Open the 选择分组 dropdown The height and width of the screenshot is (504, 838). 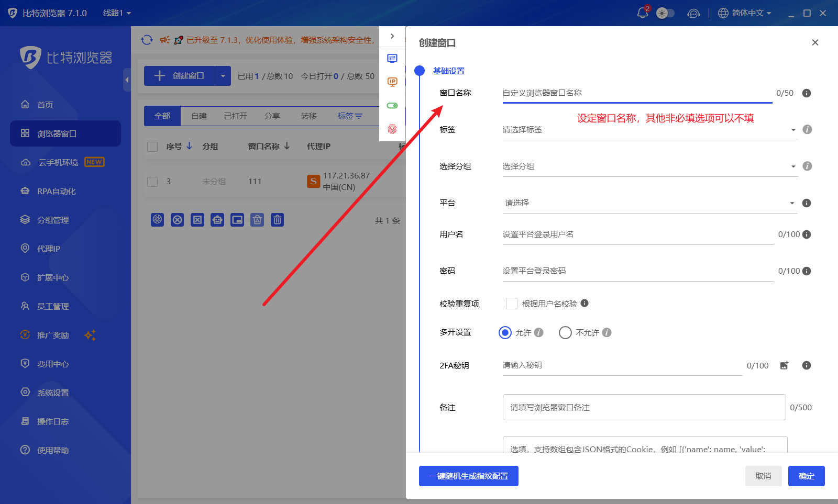(650, 166)
